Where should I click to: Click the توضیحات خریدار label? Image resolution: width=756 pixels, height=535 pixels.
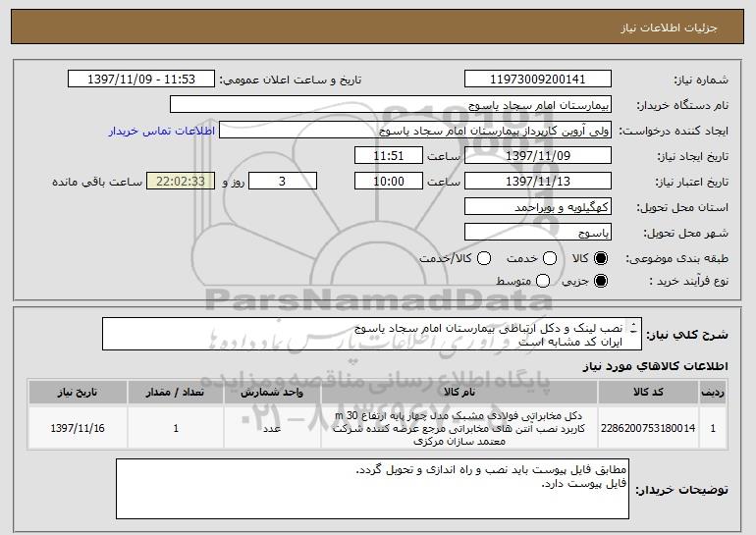tap(681, 490)
